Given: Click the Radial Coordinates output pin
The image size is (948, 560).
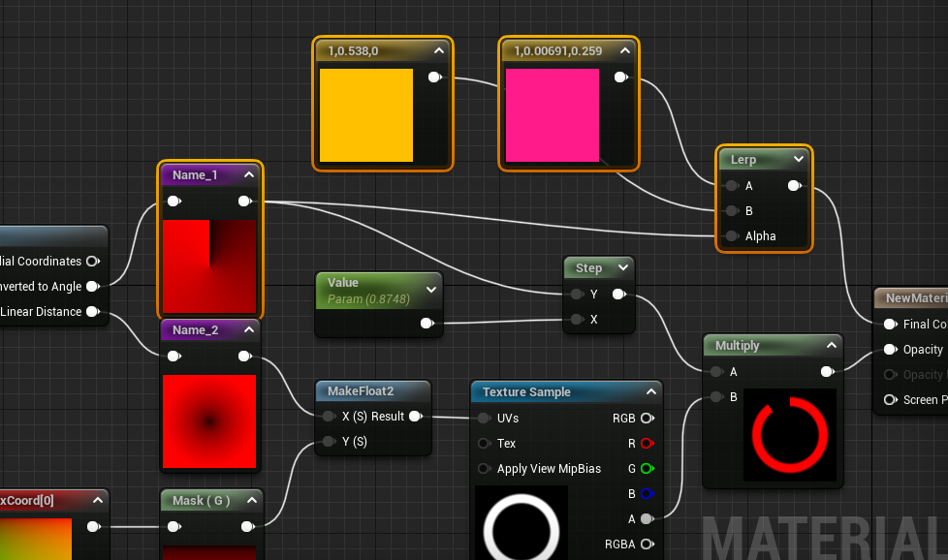Looking at the screenshot, I should tap(92, 261).
